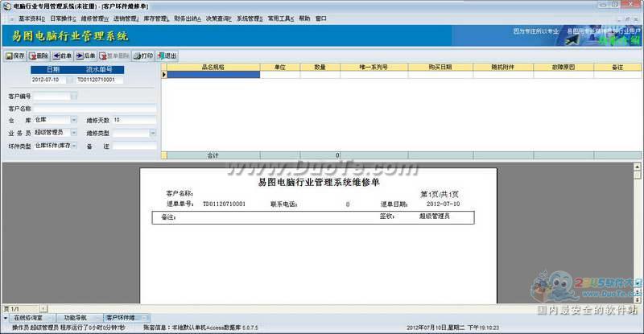
Task: Click the 删除 (Delete) toolbar button
Action: [x=39, y=56]
